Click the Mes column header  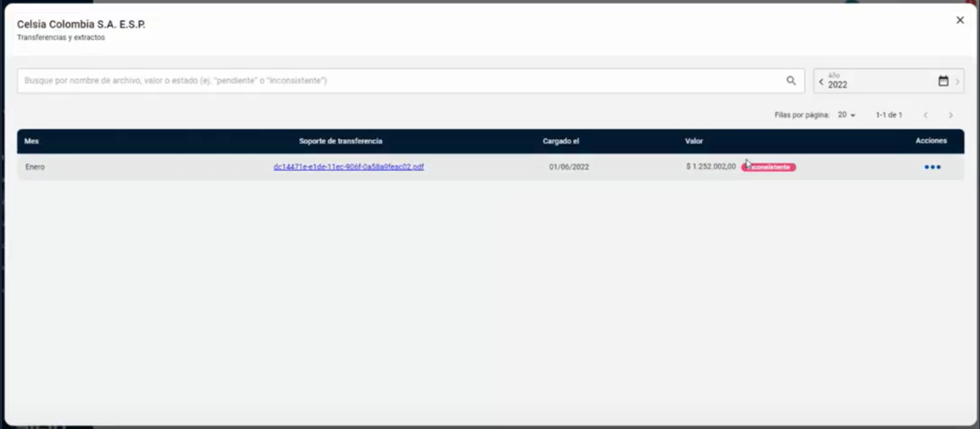[x=32, y=141]
